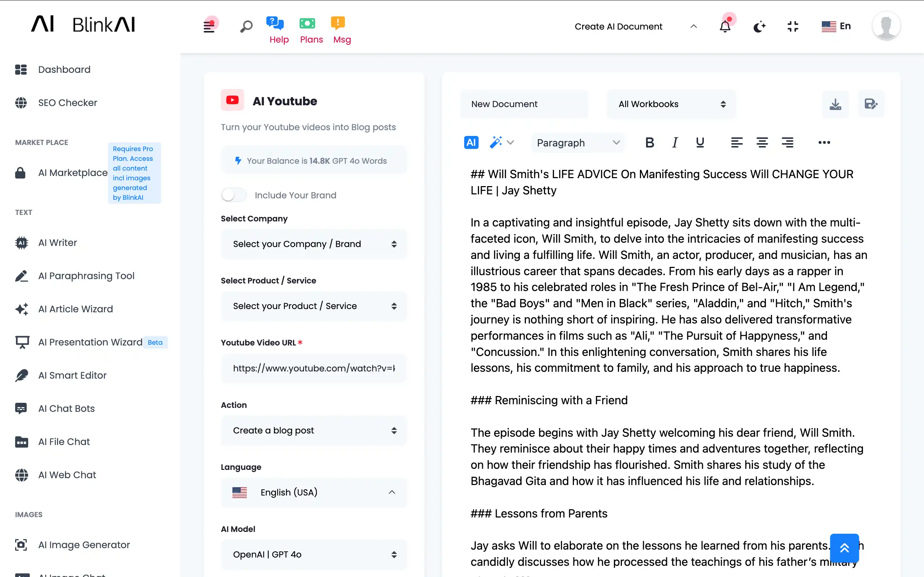Click the Youtube Video URL field
The height and width of the screenshot is (577, 924).
(x=313, y=368)
